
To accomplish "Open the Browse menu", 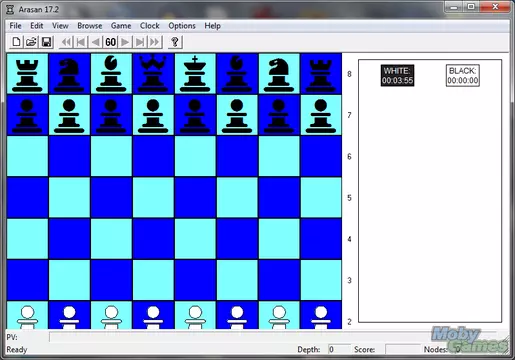I will (x=90, y=26).
